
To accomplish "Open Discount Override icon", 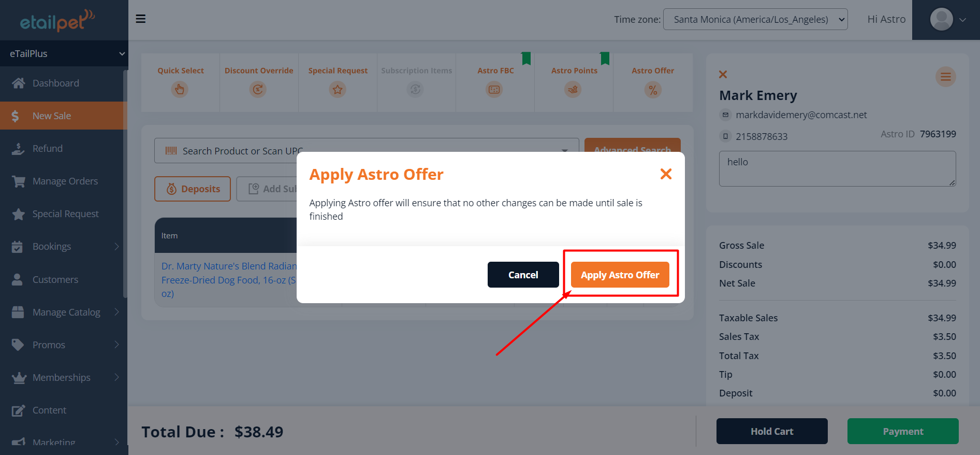I will point(258,90).
